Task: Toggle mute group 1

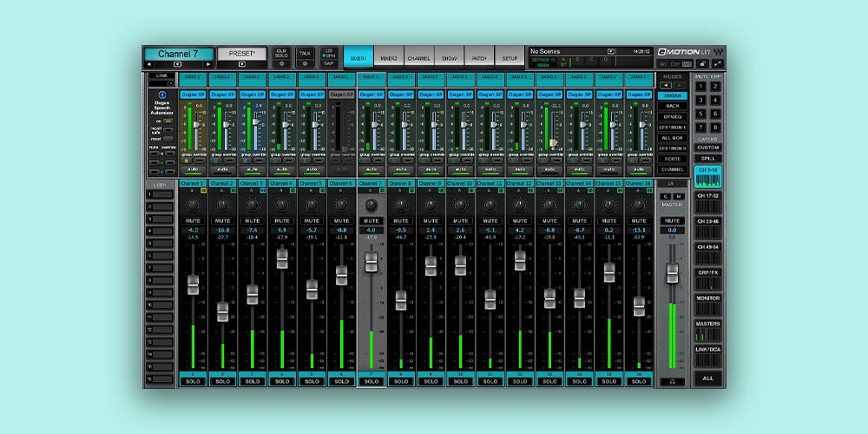Action: [x=700, y=86]
